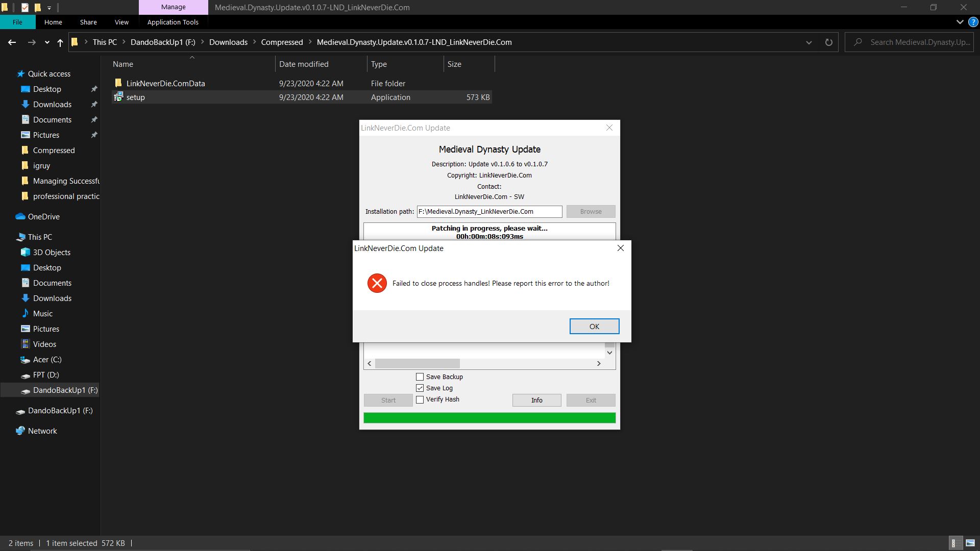Open the igruy folder in Quick access

(x=41, y=166)
